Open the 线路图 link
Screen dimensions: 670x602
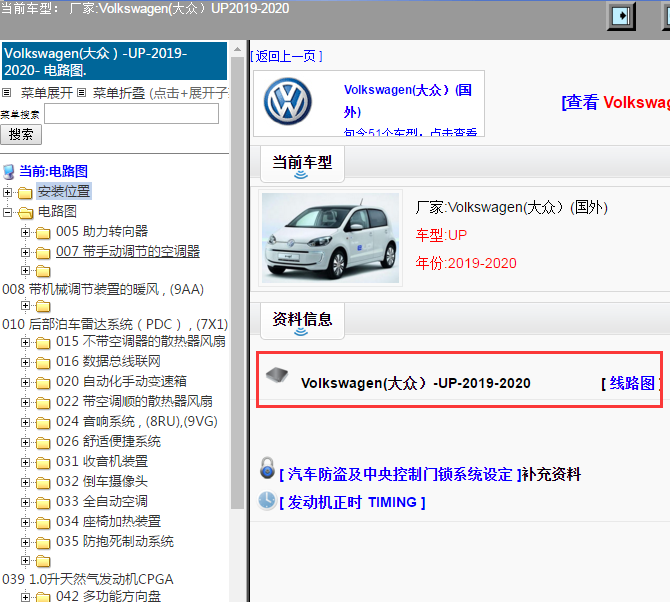[x=632, y=383]
